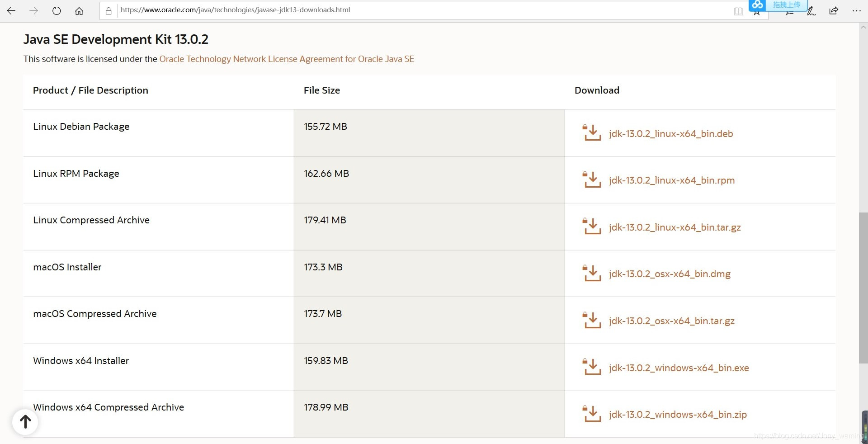Open the browser home page
Screen dimensions: 868x444
click(x=79, y=11)
